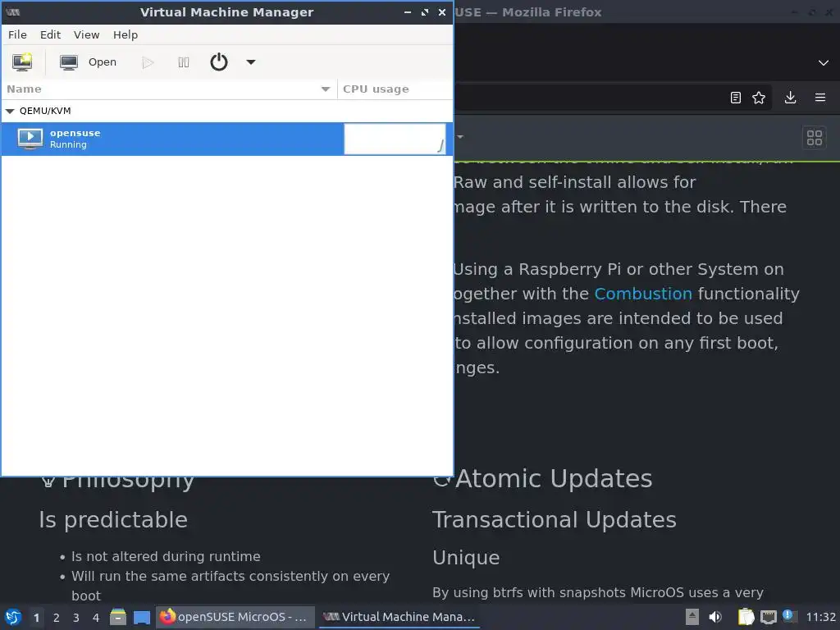This screenshot has height=630, width=840.
Task: Click the grid icon on webpage
Action: click(815, 138)
